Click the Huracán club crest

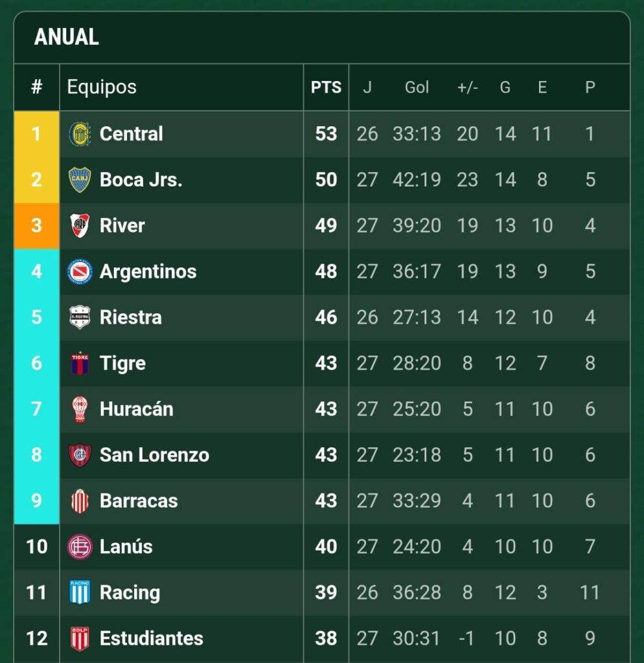click(x=80, y=409)
